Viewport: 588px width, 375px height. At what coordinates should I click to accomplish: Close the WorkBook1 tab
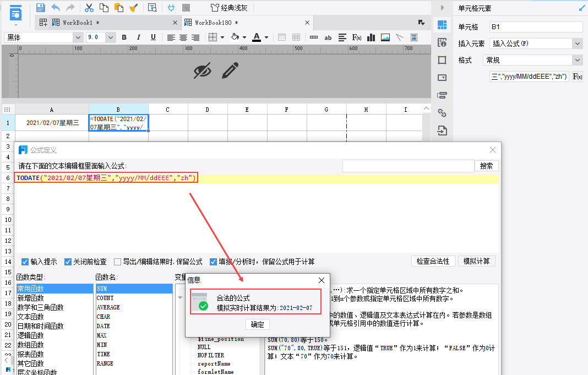click(175, 23)
